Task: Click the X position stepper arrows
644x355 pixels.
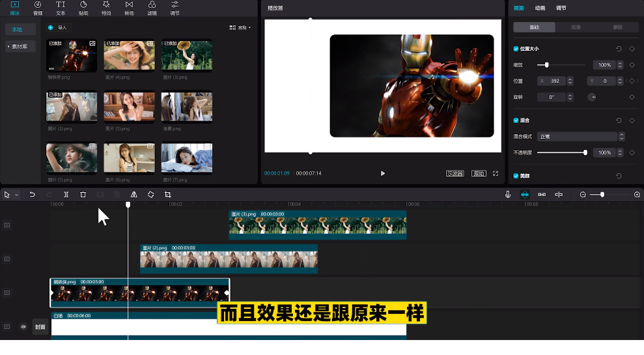Action: coord(570,81)
